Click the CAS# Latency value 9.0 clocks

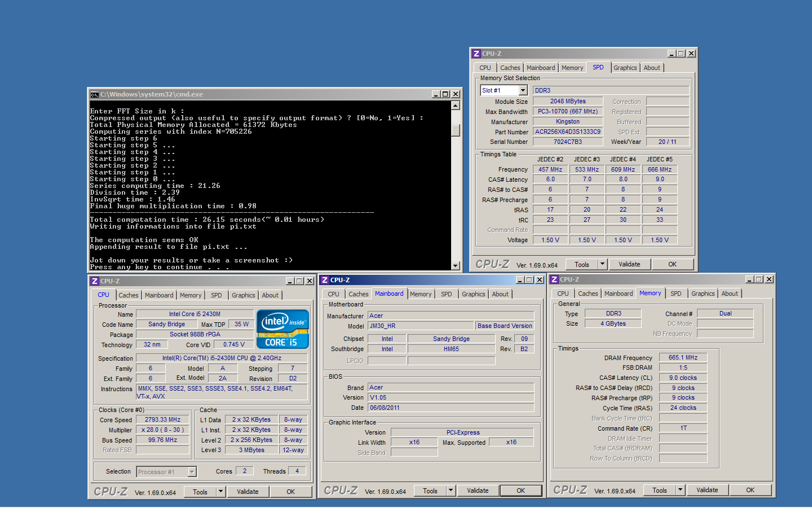[x=683, y=378]
